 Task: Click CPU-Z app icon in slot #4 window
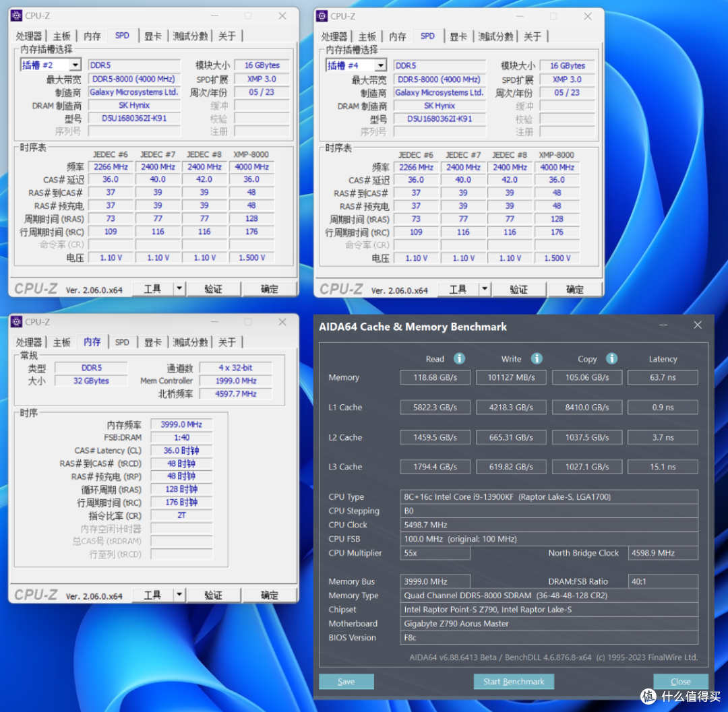322,16
